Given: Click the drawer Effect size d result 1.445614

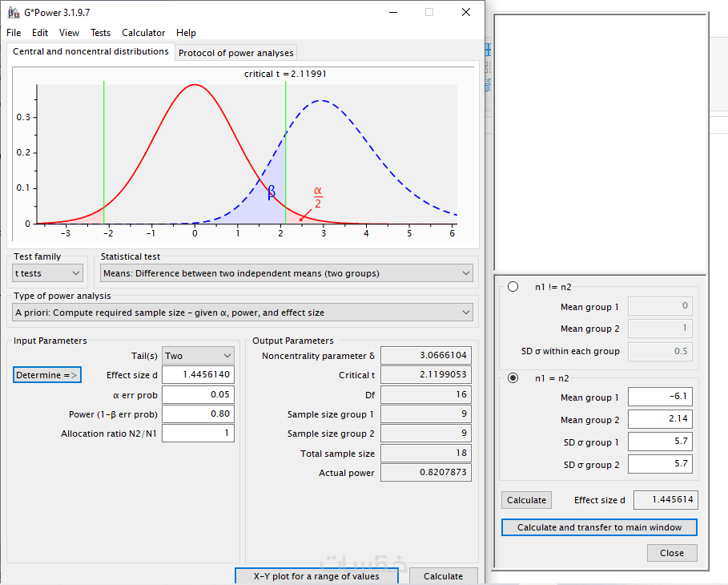Looking at the screenshot, I should click(666, 500).
